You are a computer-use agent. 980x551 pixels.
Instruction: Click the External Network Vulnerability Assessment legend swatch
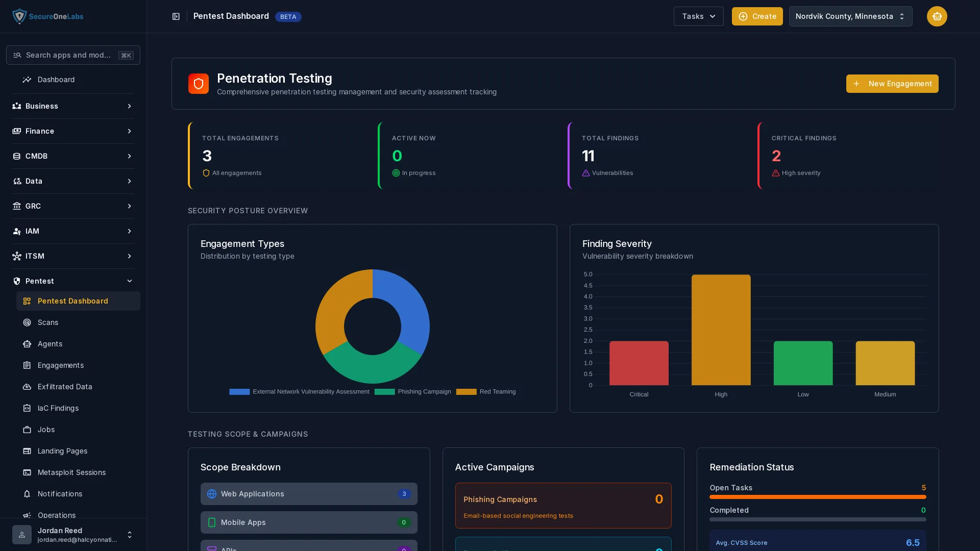coord(239,392)
